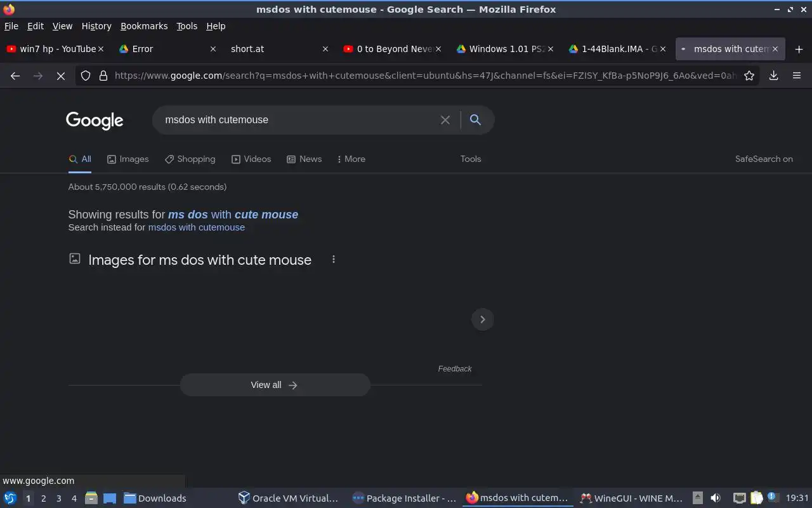The height and width of the screenshot is (508, 812).
Task: Open options menu for Images section
Action: click(334, 259)
